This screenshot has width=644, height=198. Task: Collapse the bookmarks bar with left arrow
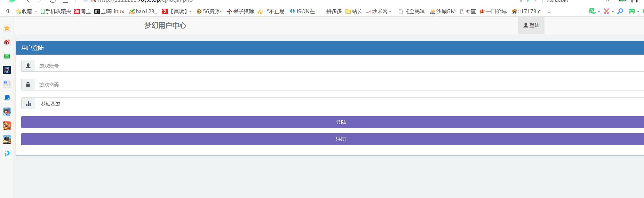click(x=7, y=11)
